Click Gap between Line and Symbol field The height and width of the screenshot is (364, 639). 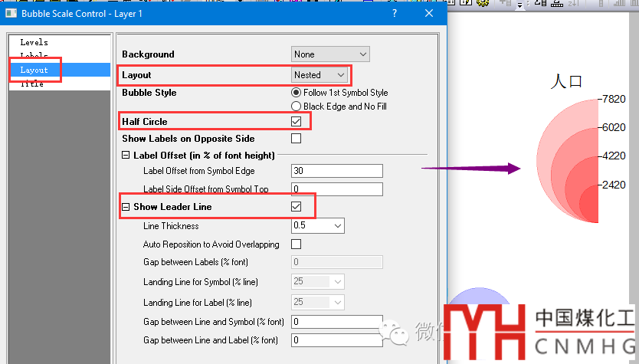(337, 322)
